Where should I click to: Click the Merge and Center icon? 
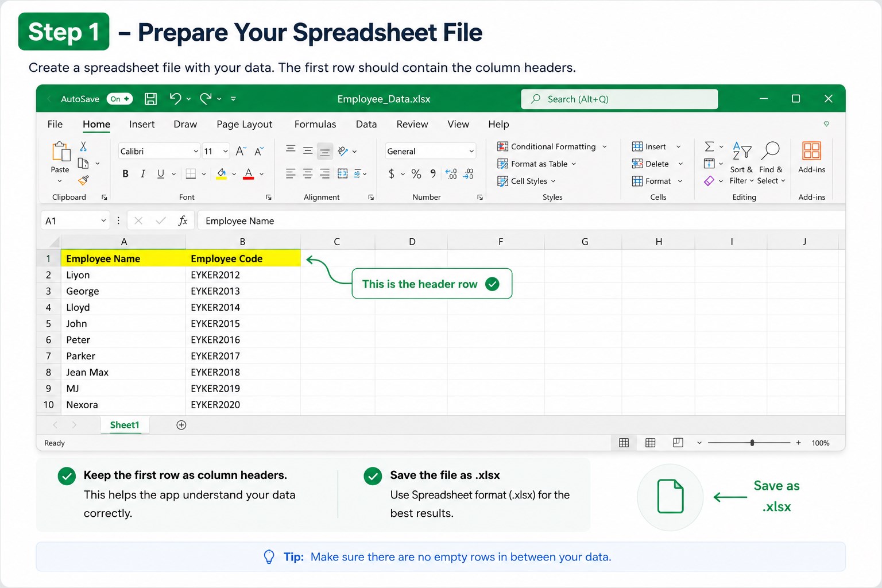[x=343, y=174]
